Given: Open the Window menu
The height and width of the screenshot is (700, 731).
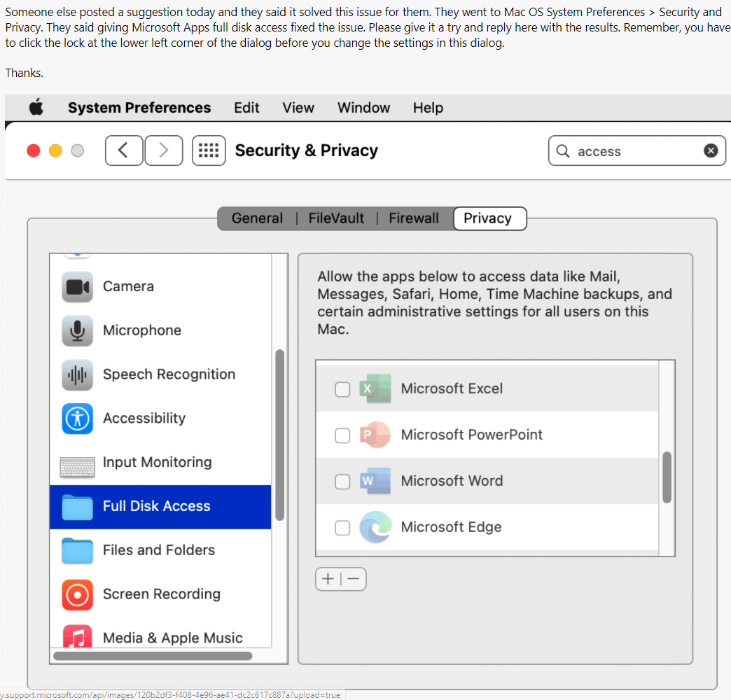Looking at the screenshot, I should pos(363,108).
